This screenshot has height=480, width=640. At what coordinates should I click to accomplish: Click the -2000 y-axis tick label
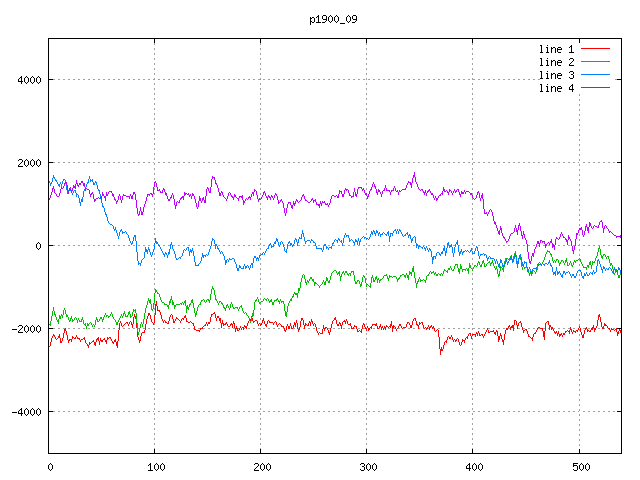pyautogui.click(x=25, y=329)
